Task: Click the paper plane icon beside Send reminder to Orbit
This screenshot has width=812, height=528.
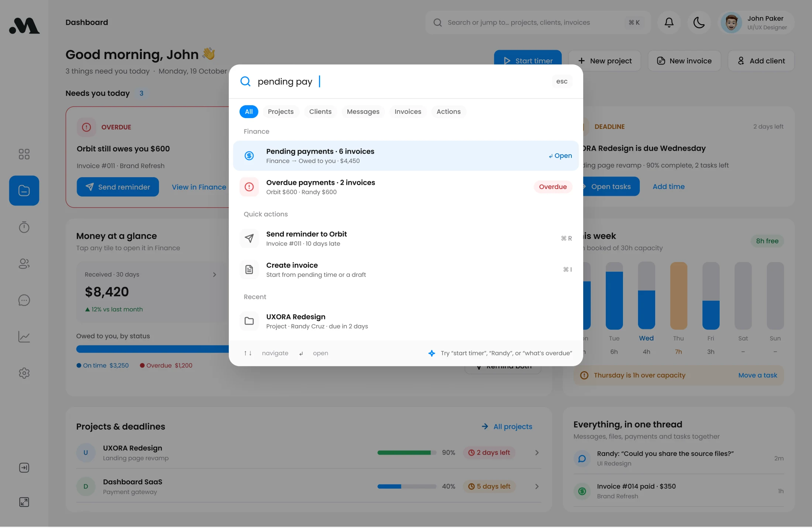Action: [249, 238]
